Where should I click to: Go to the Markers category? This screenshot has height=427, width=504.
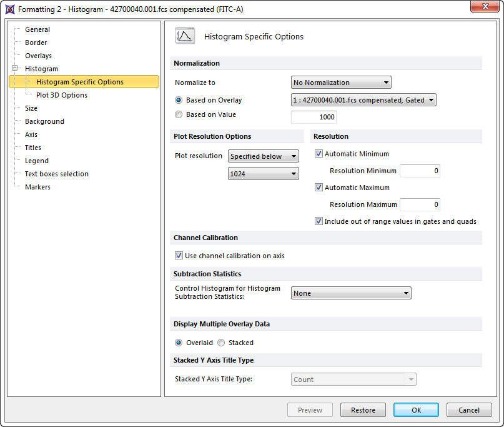[37, 187]
